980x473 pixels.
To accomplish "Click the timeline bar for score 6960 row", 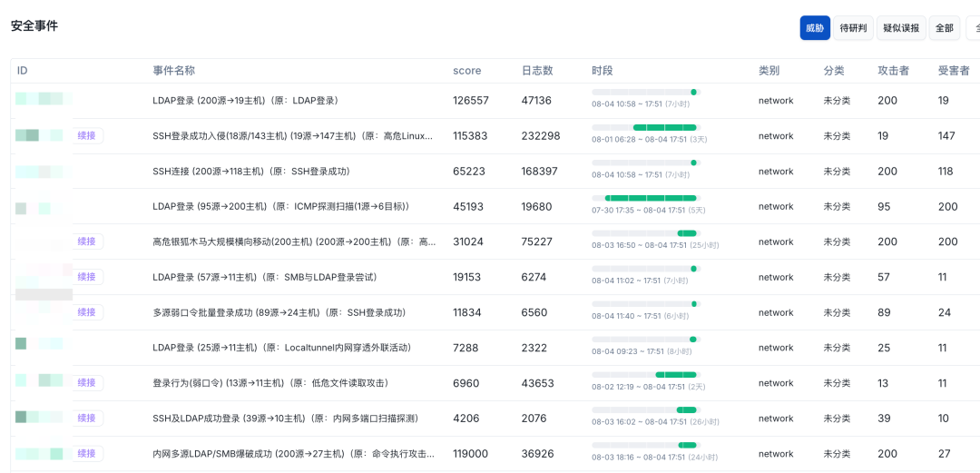I will coord(646,374).
